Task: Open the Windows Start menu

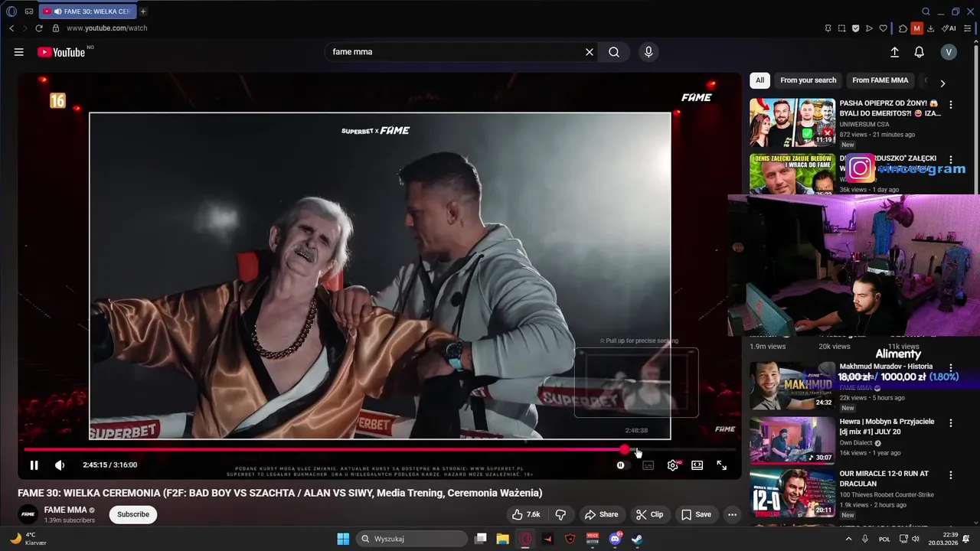Action: [x=343, y=539]
